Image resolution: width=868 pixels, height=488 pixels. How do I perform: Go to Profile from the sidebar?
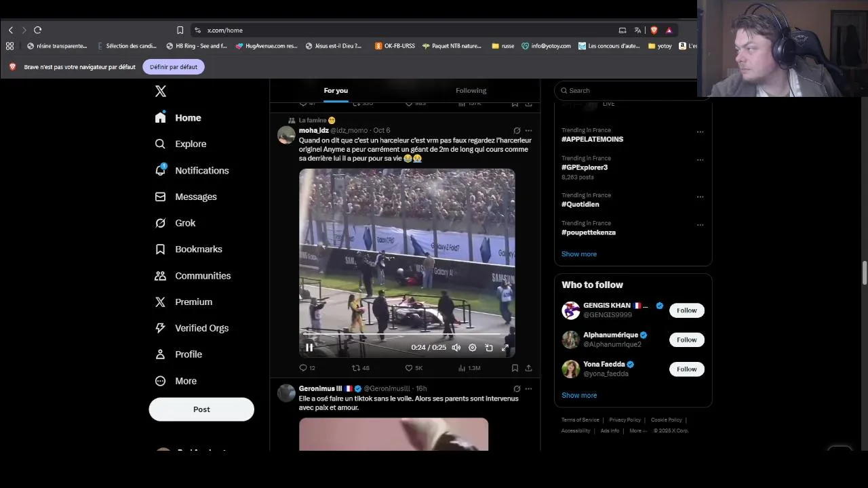click(178, 354)
